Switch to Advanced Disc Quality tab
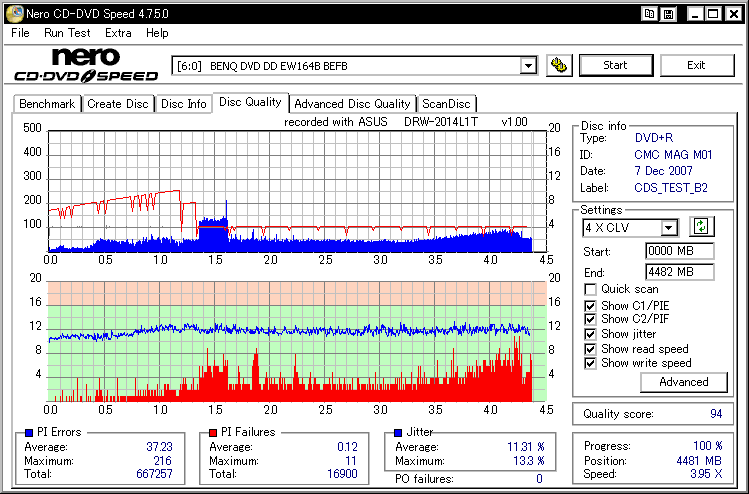 353,104
